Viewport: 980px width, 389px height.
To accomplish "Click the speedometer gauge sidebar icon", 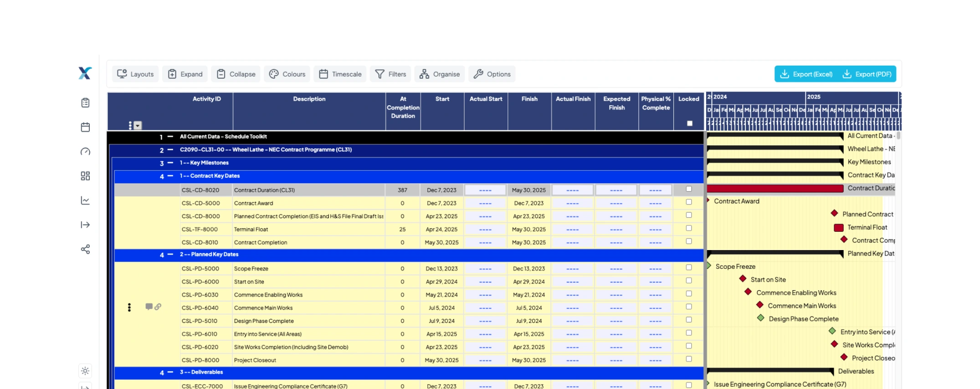I will pos(85,152).
